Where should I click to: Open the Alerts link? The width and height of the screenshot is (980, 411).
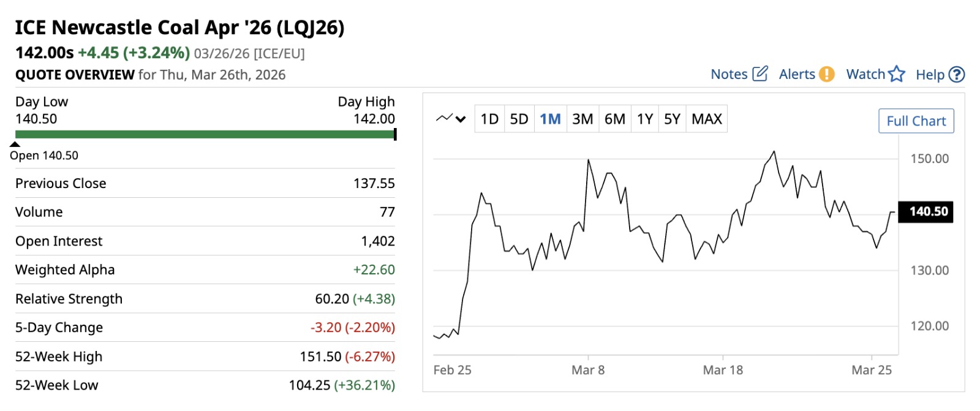pos(797,75)
